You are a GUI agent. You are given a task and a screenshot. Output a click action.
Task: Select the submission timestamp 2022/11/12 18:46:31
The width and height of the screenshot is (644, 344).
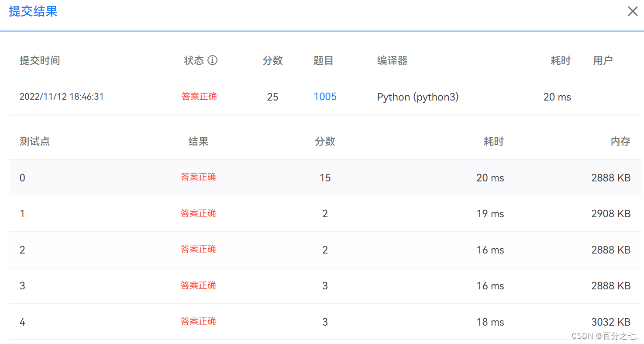62,97
